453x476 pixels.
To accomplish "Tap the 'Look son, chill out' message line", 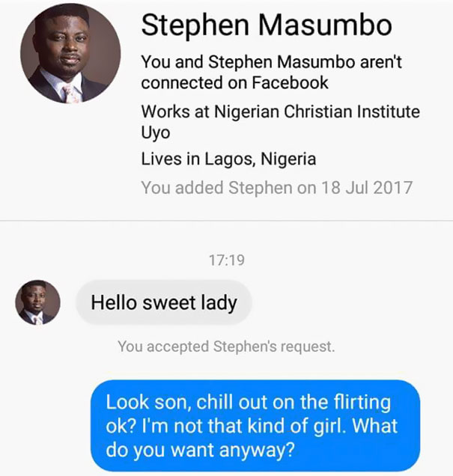I will 248,402.
